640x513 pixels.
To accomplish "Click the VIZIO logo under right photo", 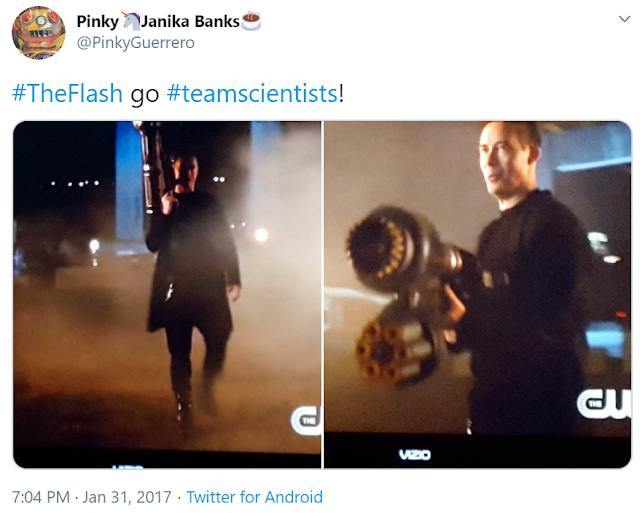I will coord(414,454).
